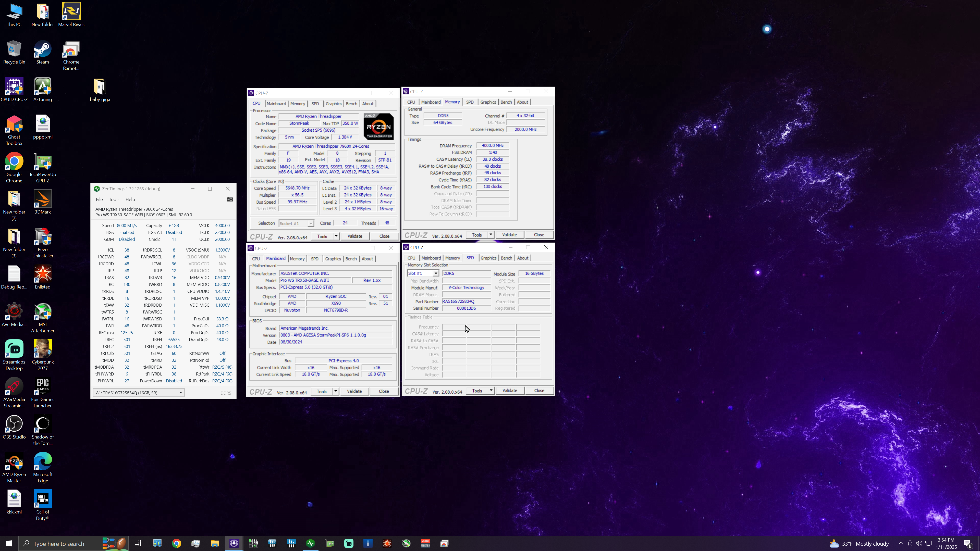Screen dimensions: 980x551
Task: Click Close in the CPU-Z Memory window
Action: pos(539,235)
